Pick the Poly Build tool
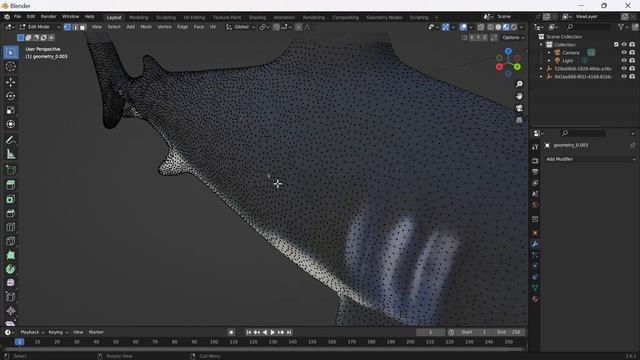 point(11,255)
